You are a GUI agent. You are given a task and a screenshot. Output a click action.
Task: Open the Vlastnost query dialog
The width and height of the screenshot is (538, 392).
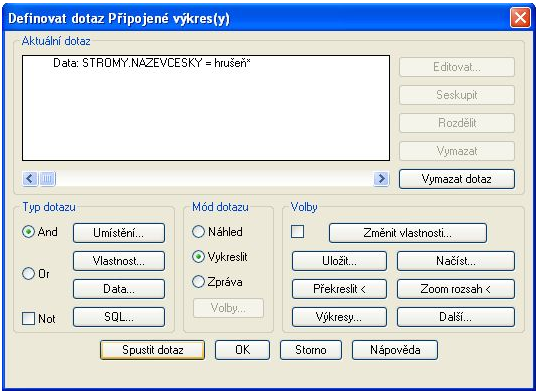[x=119, y=261]
